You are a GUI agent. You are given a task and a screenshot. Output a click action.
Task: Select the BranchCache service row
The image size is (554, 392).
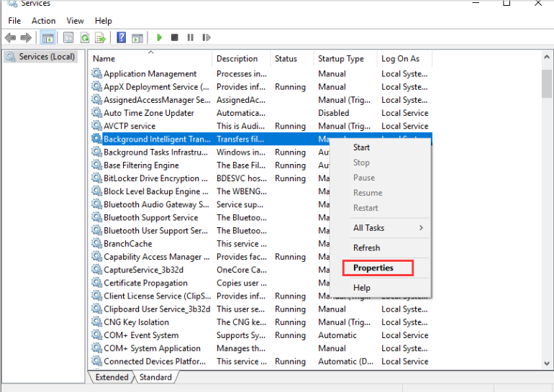click(x=127, y=244)
